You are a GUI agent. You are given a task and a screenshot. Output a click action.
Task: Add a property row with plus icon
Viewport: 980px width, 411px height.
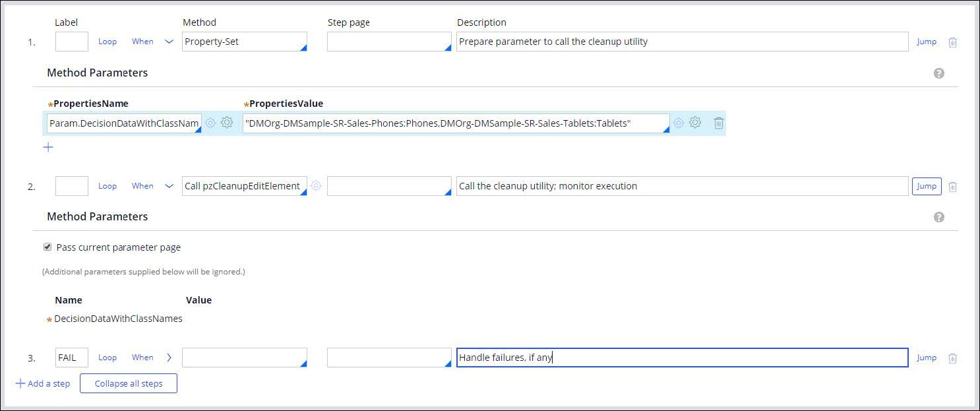tap(47, 147)
